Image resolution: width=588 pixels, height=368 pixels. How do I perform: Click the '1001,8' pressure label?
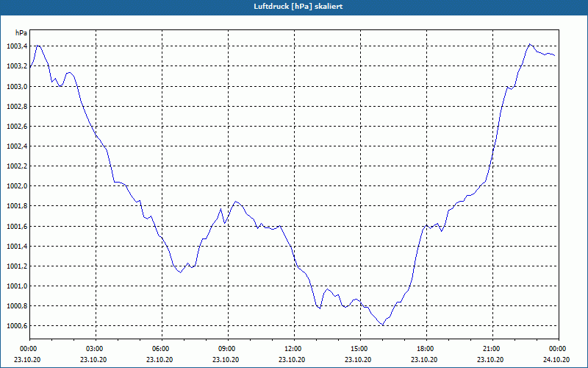17,206
